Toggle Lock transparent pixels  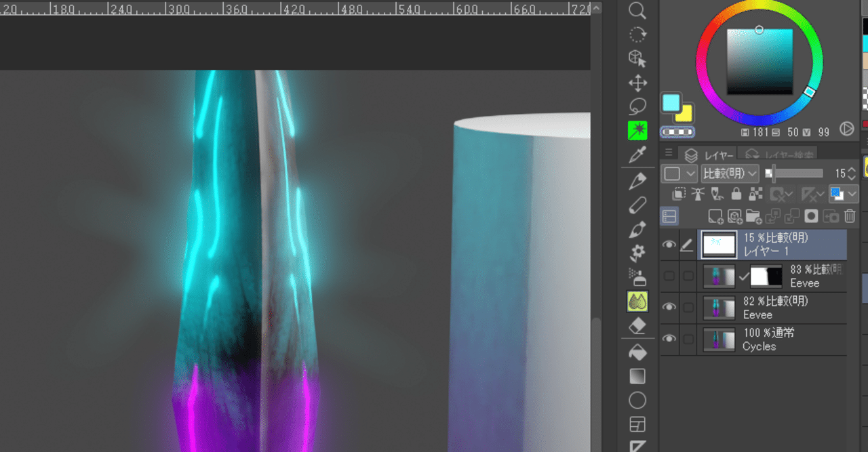point(755,194)
